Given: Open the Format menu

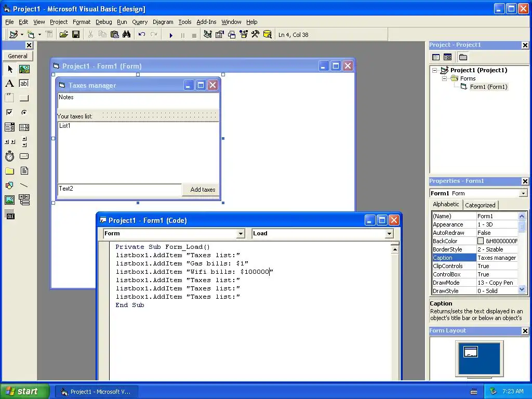Looking at the screenshot, I should pos(82,22).
